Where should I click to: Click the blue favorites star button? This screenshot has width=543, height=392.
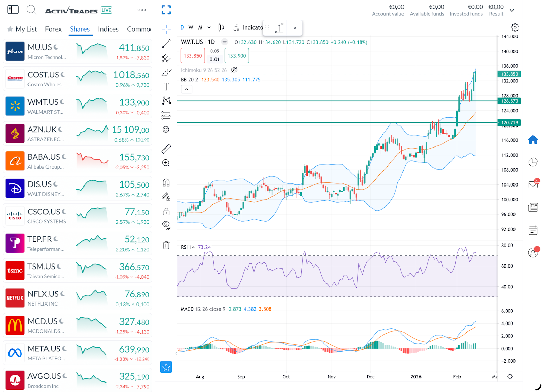tap(166, 367)
